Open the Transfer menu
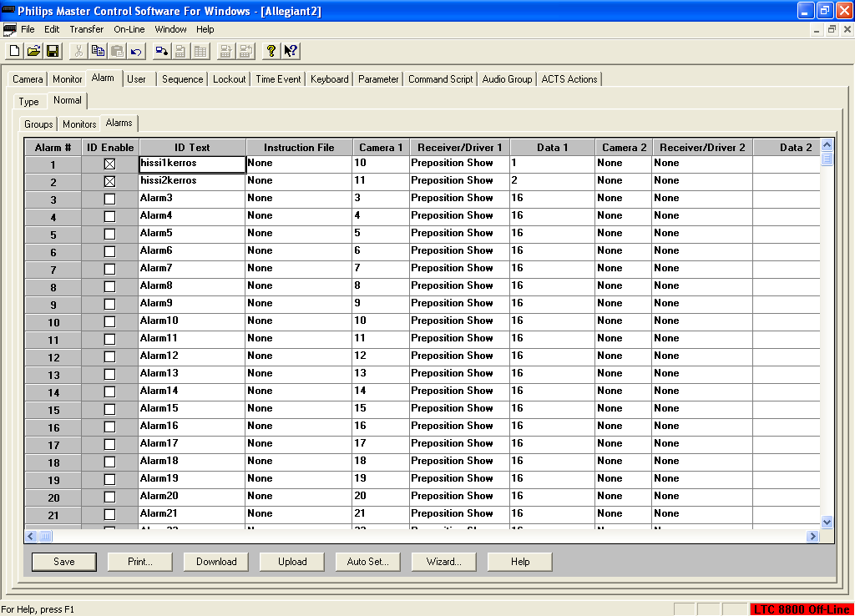The height and width of the screenshot is (616, 855). click(x=87, y=29)
